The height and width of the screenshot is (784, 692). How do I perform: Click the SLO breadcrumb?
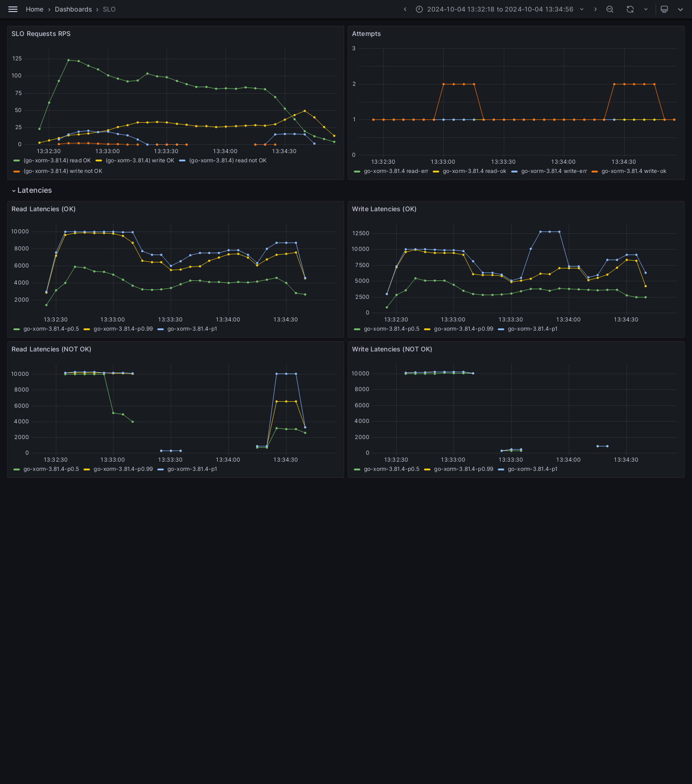(109, 9)
